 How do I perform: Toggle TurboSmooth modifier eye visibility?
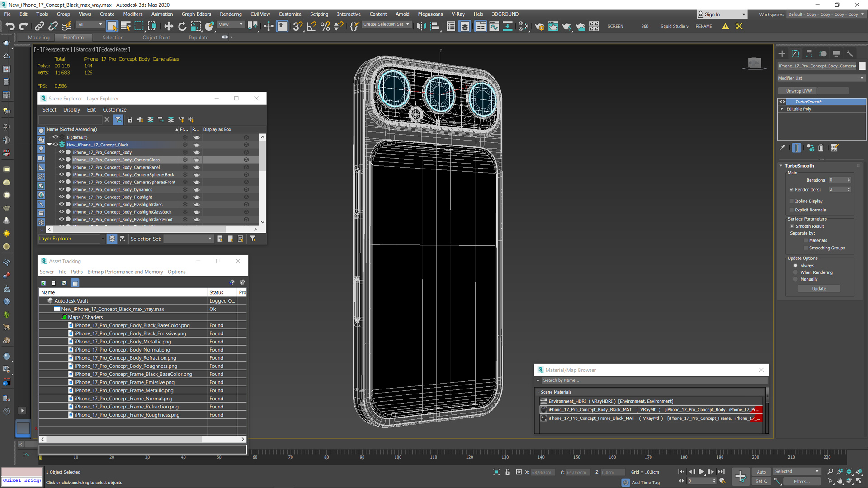point(783,102)
